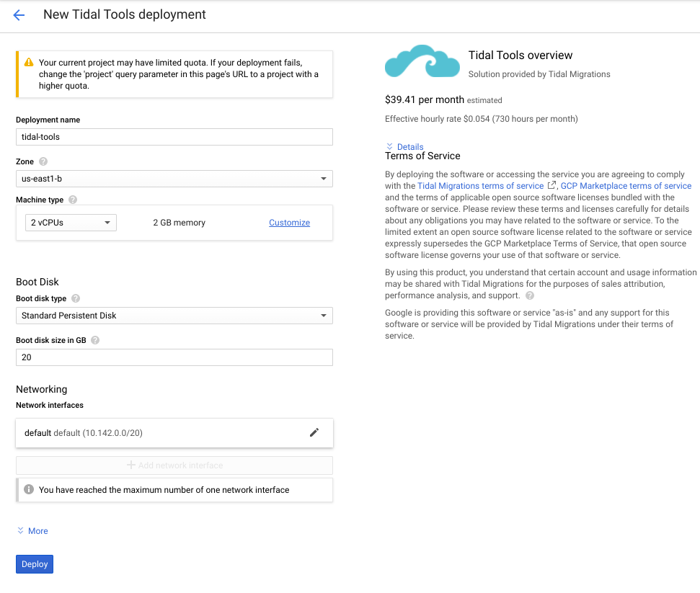Open Tidal Migrations terms of service link
Viewport: 700px width, 593px height.
(480, 186)
